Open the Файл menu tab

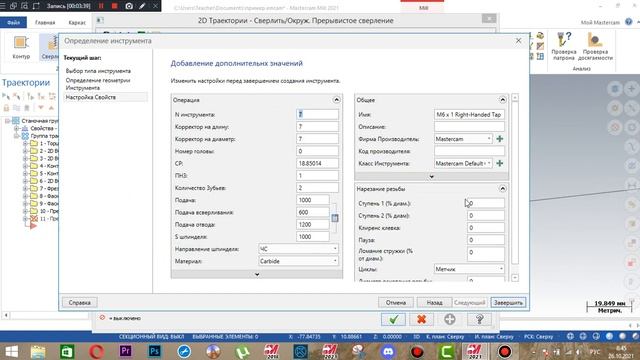[13, 22]
